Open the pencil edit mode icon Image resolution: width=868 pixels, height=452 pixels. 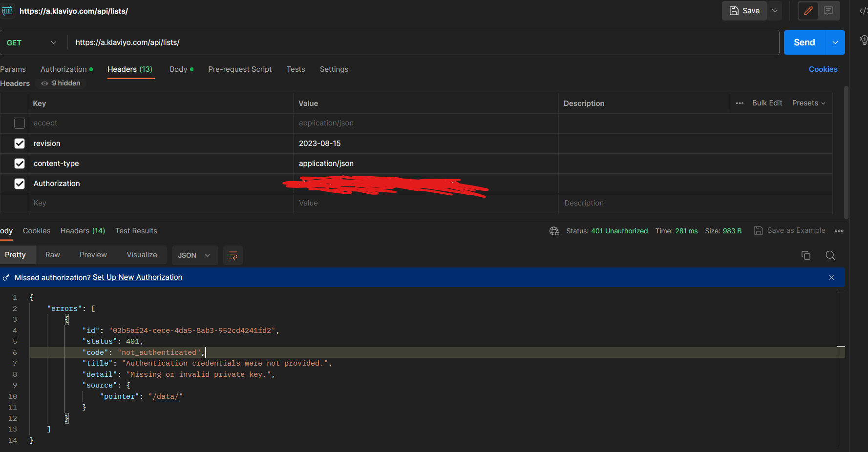pos(808,11)
